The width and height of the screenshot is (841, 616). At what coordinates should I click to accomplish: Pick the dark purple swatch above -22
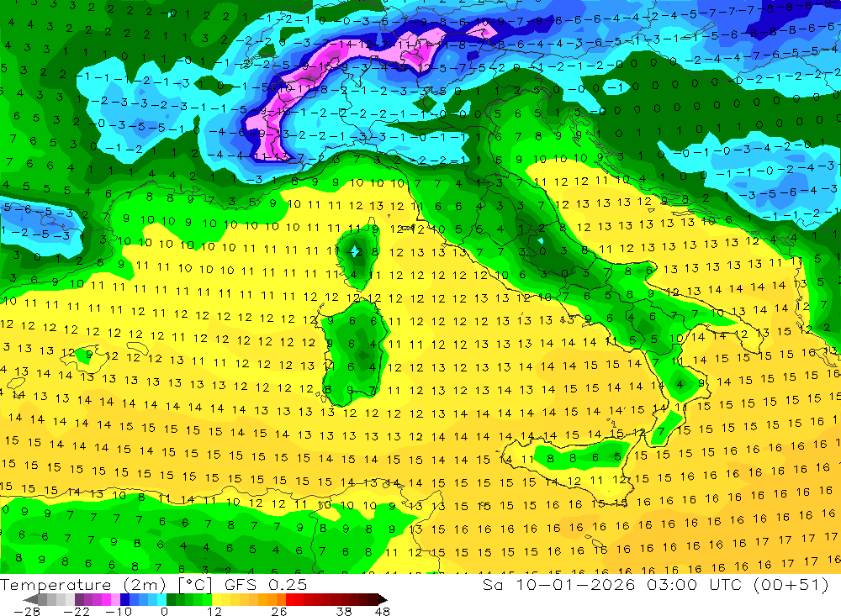(79, 600)
